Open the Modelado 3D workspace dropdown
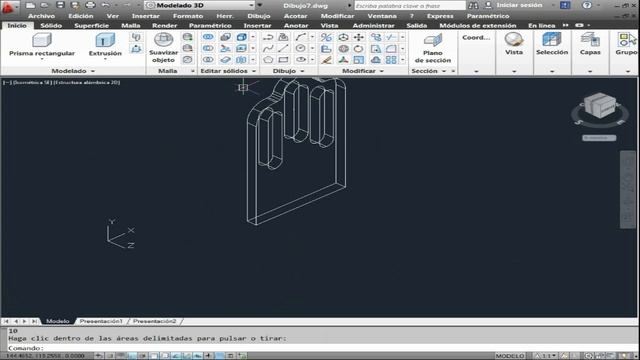640x360 pixels. pos(200,5)
